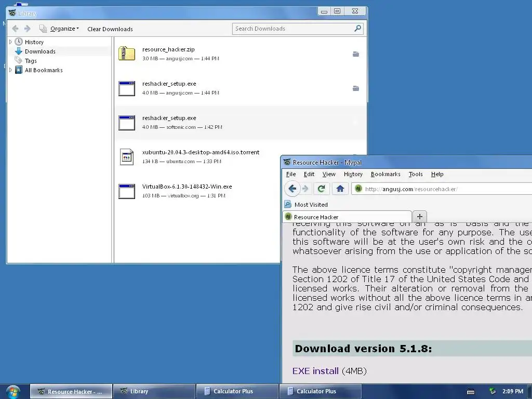
Task: Select reshacker_setup.exe from softonic.com at 1:42 PM
Action: (x=240, y=123)
